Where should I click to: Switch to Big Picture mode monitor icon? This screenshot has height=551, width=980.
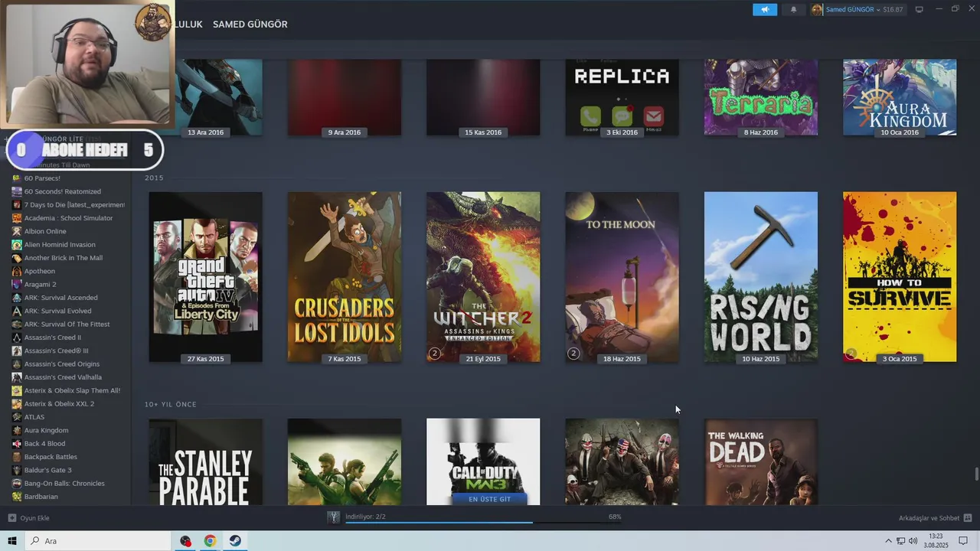(920, 9)
